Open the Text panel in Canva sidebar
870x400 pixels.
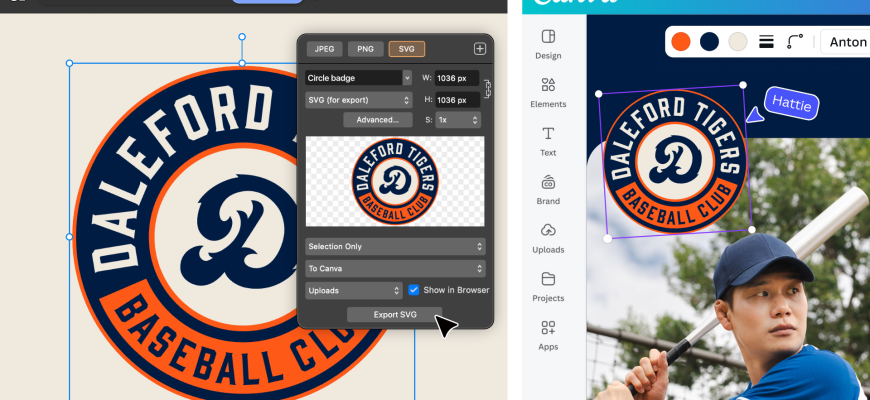[x=548, y=141]
